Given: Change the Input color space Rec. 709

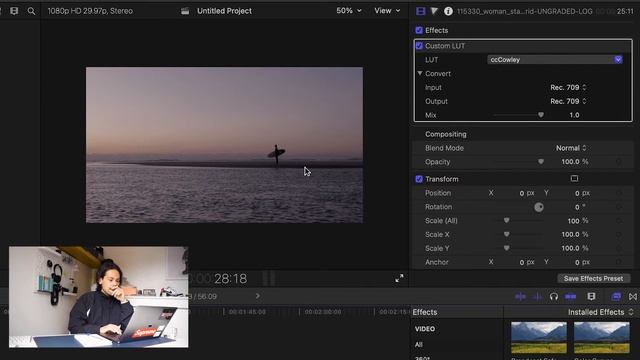Looking at the screenshot, I should point(568,87).
